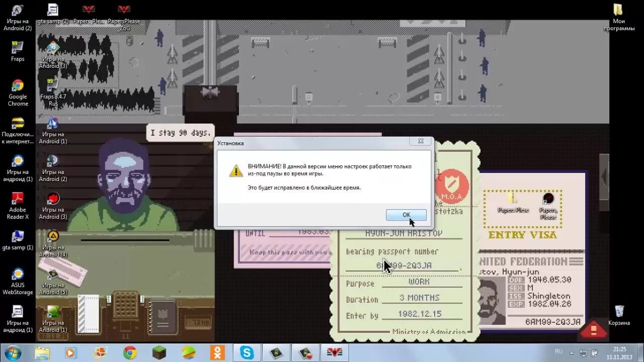Select the Игры на Android (4) shortcut
This screenshot has width=644, height=362.
53,243
